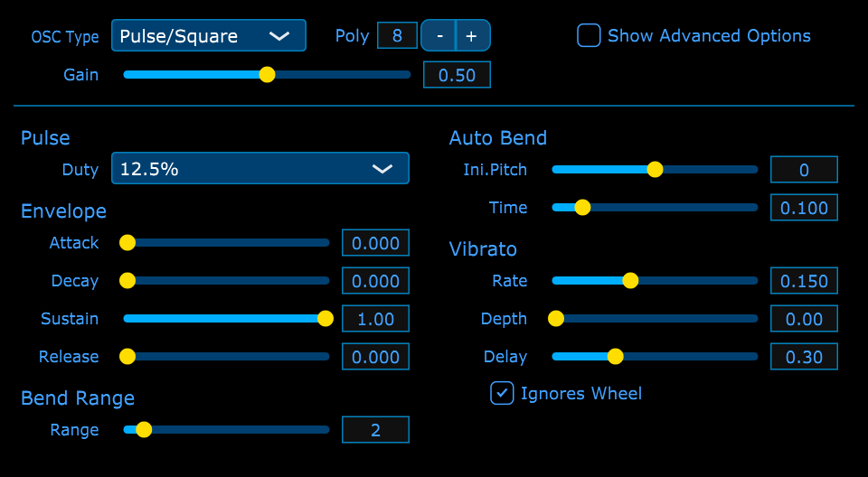Image resolution: width=868 pixels, height=477 pixels.
Task: Click the Gain slider handle
Action: coord(268,75)
